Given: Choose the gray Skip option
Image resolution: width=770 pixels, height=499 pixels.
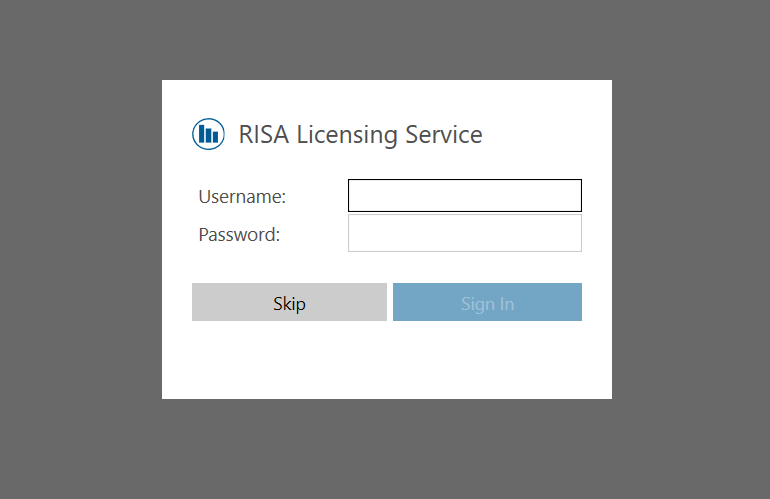Looking at the screenshot, I should 289,303.
